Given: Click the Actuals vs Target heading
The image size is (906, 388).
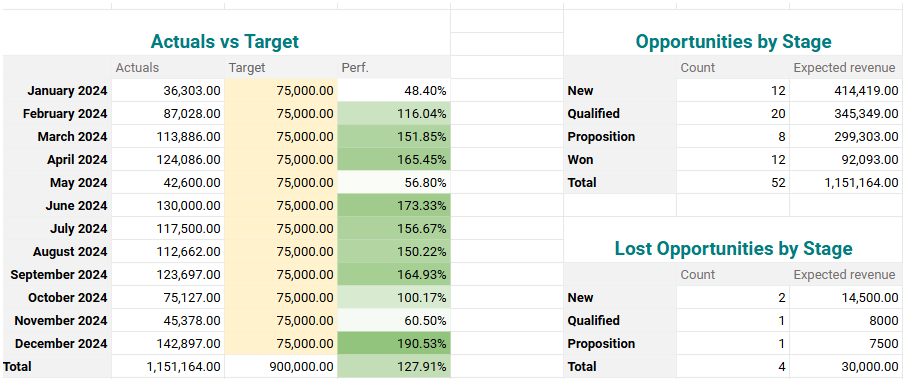Looking at the screenshot, I should point(225,42).
